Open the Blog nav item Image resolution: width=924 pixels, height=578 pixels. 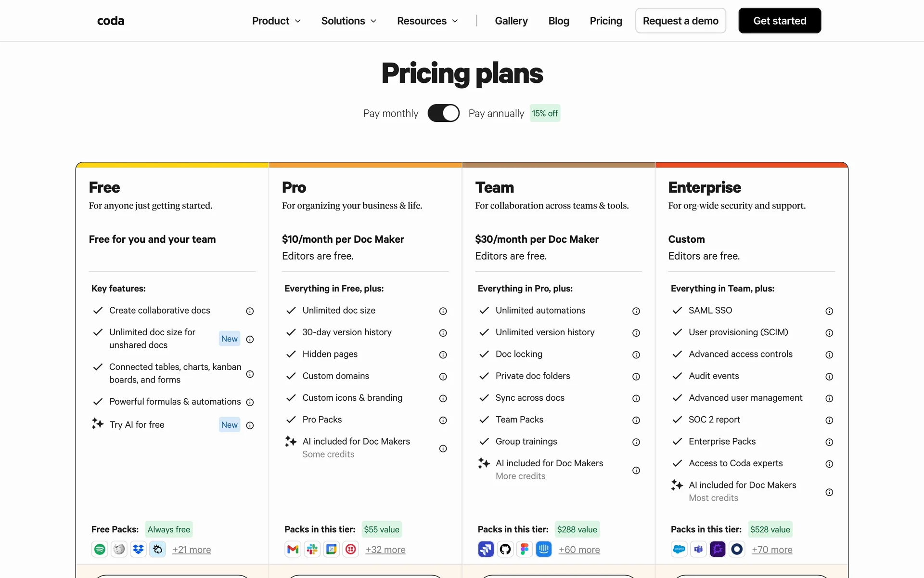pos(559,21)
